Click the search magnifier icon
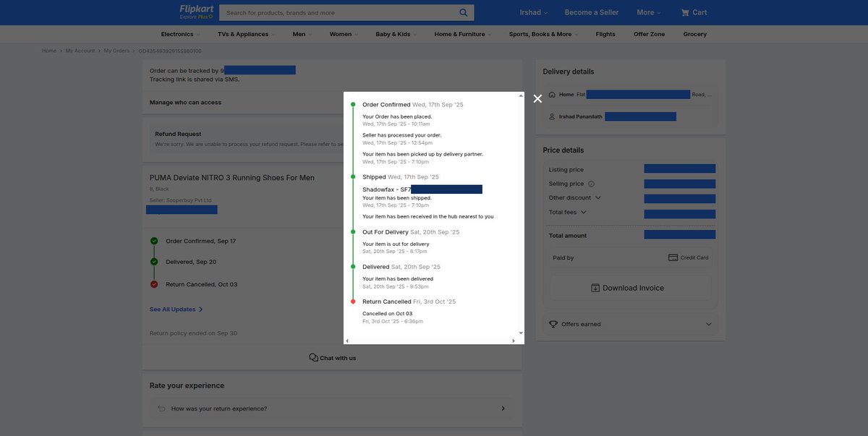The width and height of the screenshot is (868, 436). (463, 12)
